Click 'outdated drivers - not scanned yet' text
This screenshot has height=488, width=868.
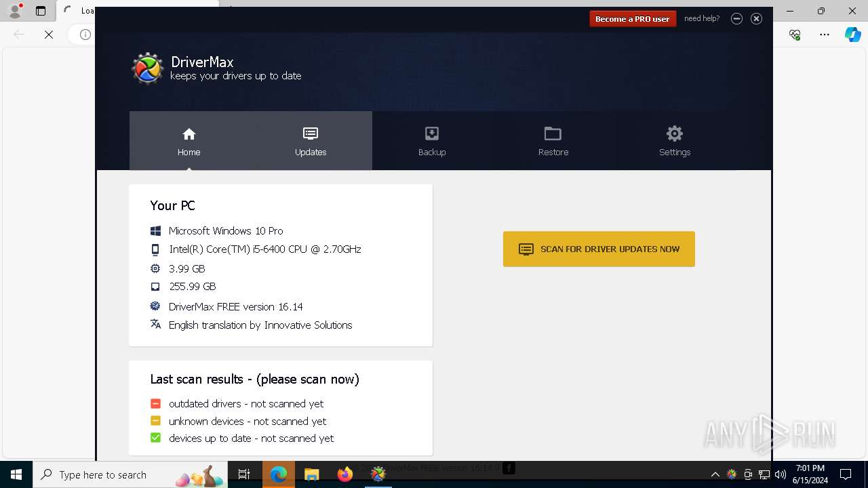pos(246,403)
